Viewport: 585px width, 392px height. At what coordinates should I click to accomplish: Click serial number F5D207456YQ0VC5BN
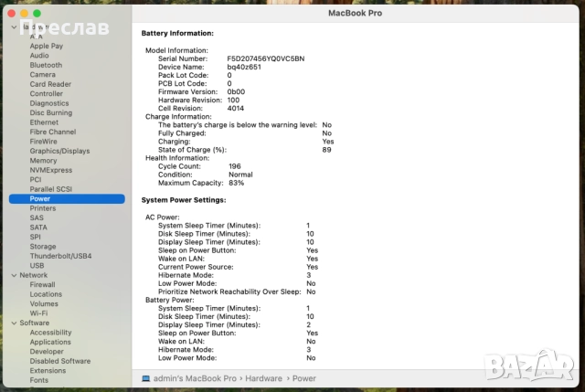(266, 58)
